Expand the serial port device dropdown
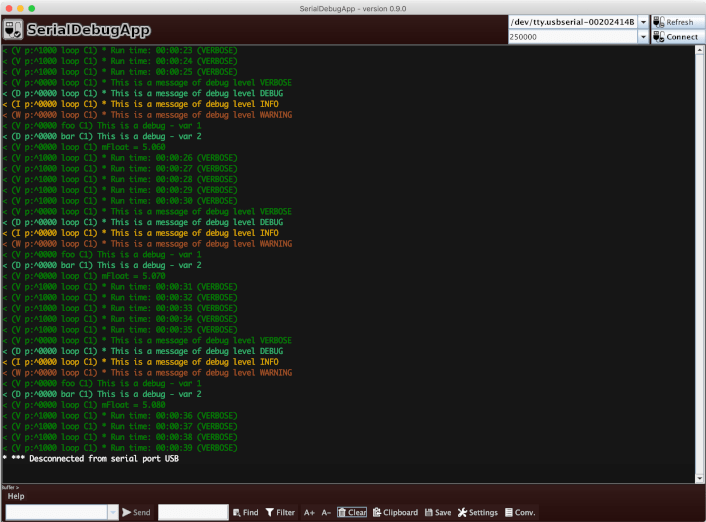This screenshot has height=522, width=706. [642, 21]
